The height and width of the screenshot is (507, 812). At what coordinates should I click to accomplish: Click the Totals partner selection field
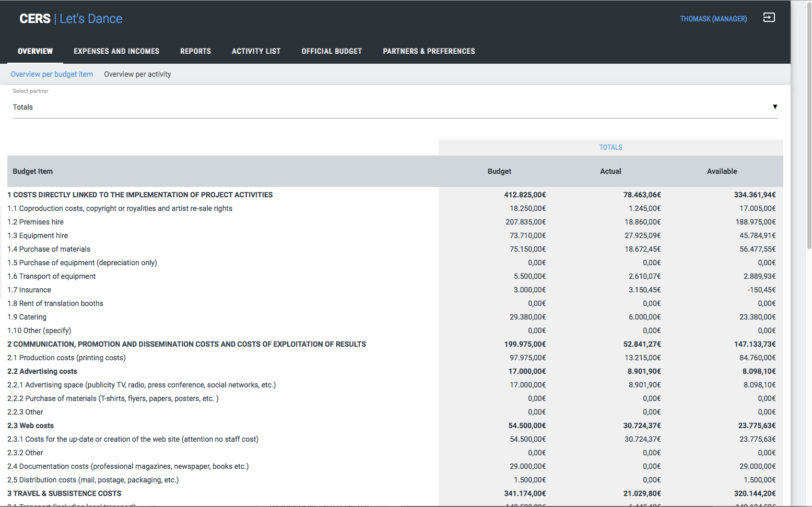(x=395, y=107)
